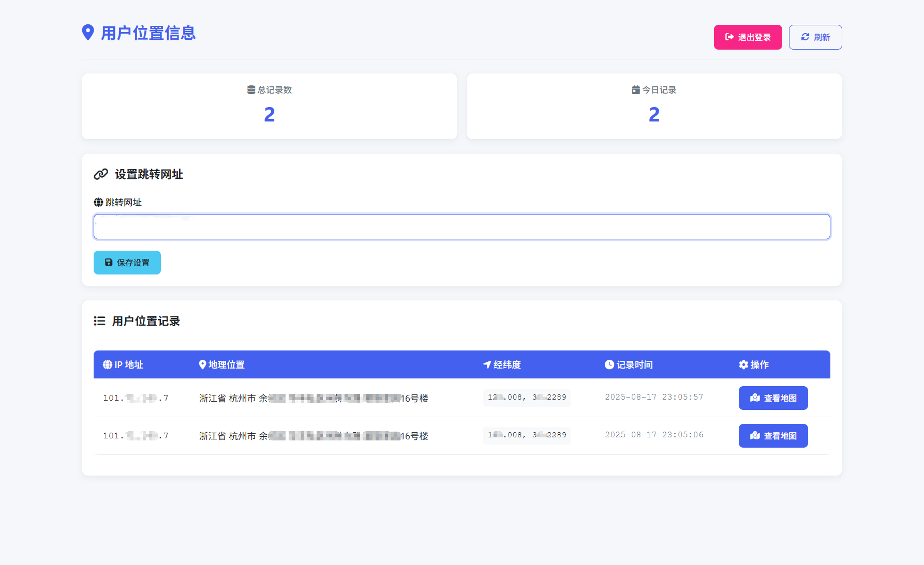Click the globe icon beside 跳转网址 label

pyautogui.click(x=98, y=202)
